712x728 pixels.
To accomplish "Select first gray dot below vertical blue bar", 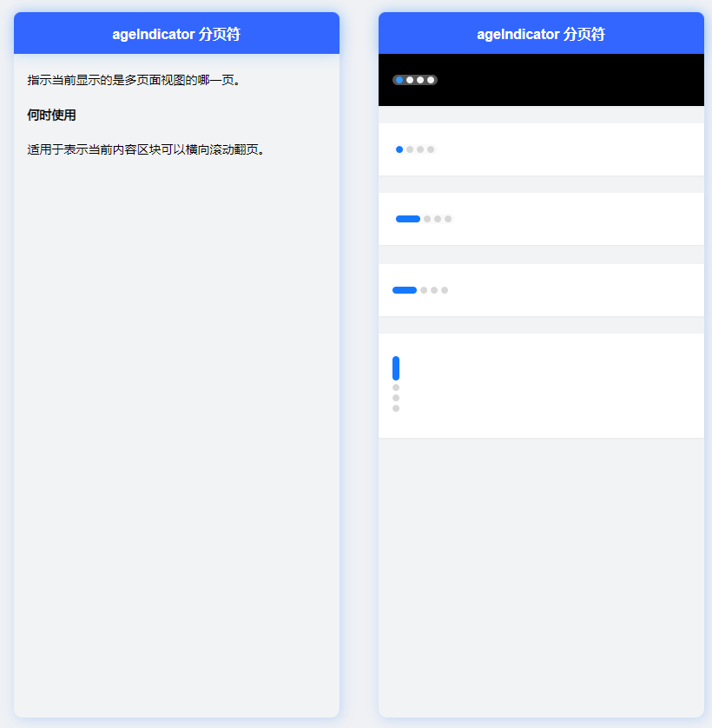I will (396, 387).
